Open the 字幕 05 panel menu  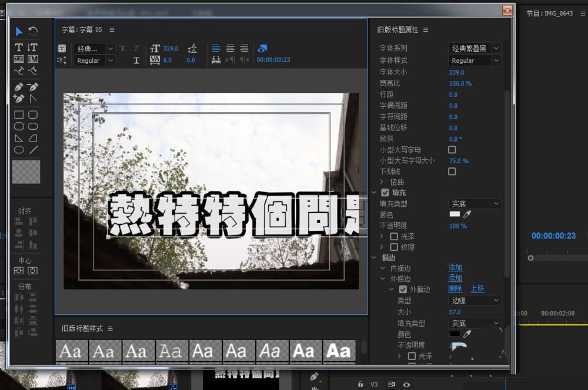[x=112, y=29]
